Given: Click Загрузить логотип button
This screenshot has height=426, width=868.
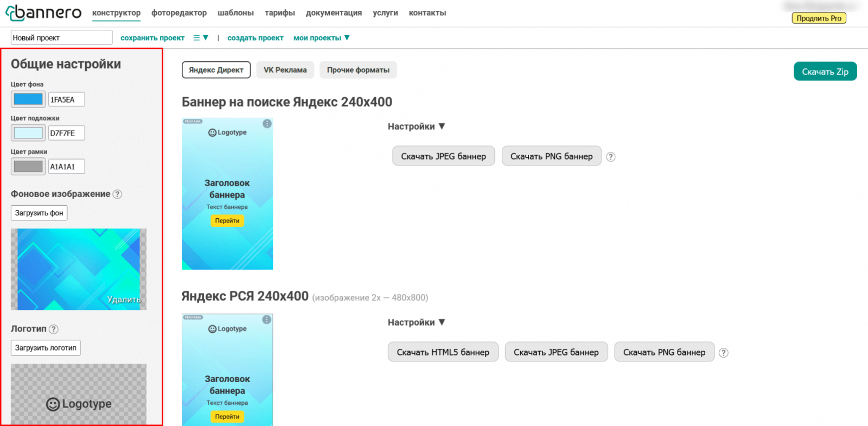Looking at the screenshot, I should pos(46,348).
